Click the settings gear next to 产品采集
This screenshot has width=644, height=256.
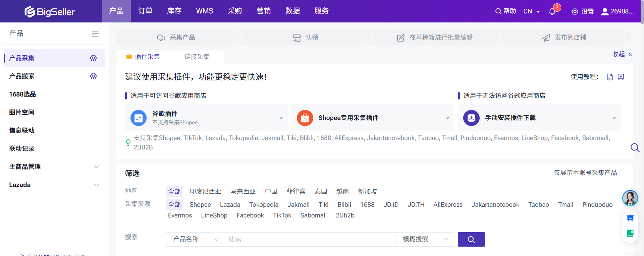pos(93,58)
